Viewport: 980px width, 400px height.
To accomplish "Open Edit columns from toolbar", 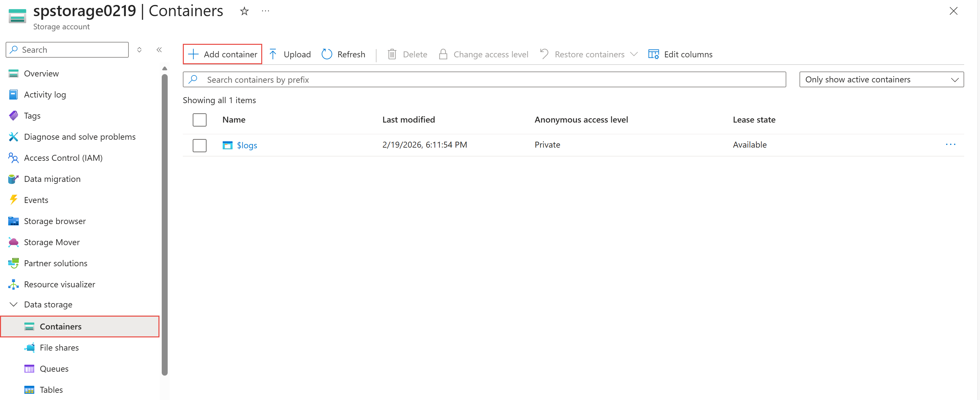I will [x=680, y=54].
